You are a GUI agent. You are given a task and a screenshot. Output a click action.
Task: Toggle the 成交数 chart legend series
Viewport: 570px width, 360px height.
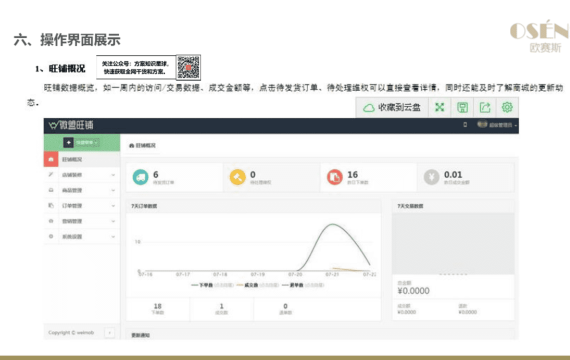click(257, 285)
